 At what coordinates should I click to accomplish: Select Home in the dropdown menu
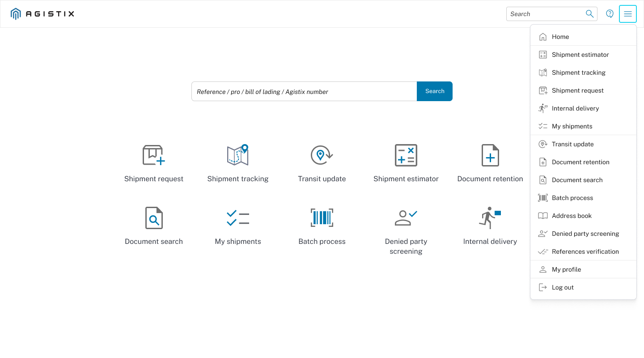pos(560,37)
